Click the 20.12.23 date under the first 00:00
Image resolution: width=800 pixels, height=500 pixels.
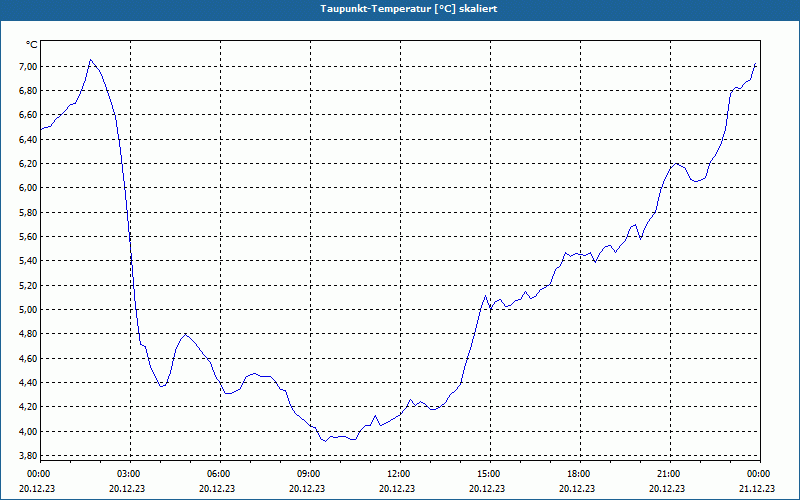coord(37,488)
